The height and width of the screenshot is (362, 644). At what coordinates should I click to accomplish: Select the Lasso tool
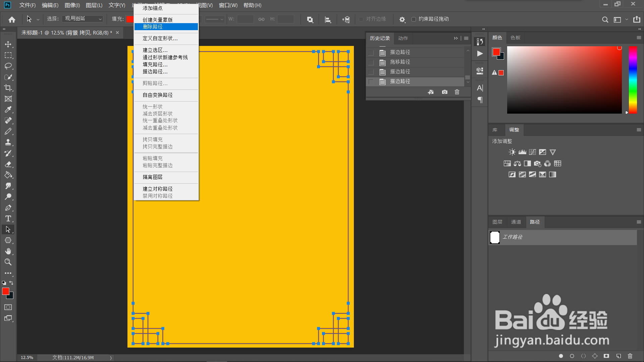click(x=8, y=66)
